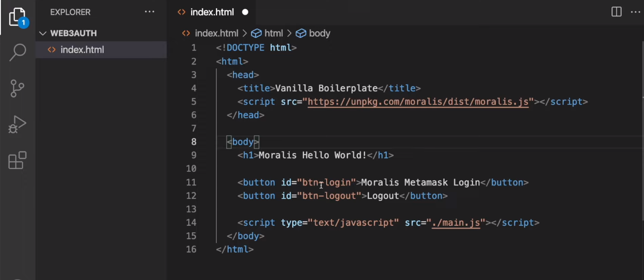Click the ./main.js source link
644x280 pixels.
[456, 223]
